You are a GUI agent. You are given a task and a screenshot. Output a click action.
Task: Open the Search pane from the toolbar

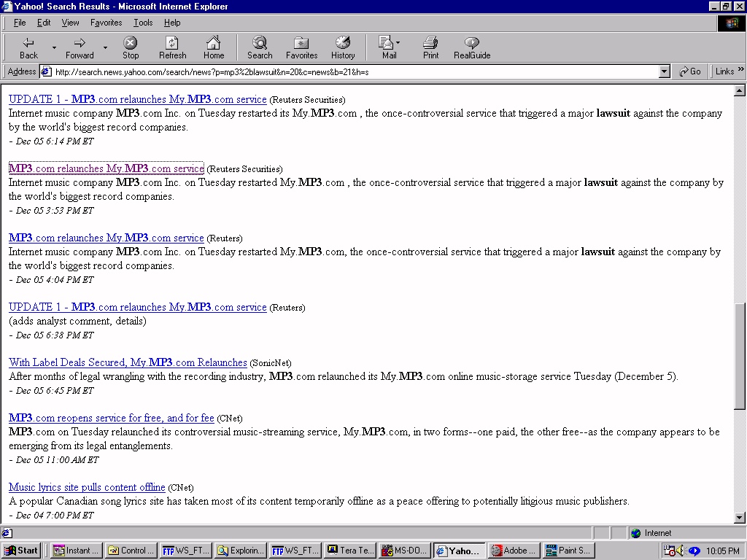(x=260, y=48)
